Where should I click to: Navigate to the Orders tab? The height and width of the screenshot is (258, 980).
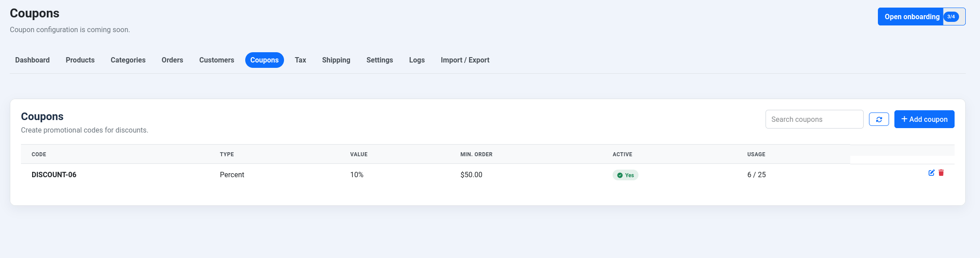tap(172, 60)
